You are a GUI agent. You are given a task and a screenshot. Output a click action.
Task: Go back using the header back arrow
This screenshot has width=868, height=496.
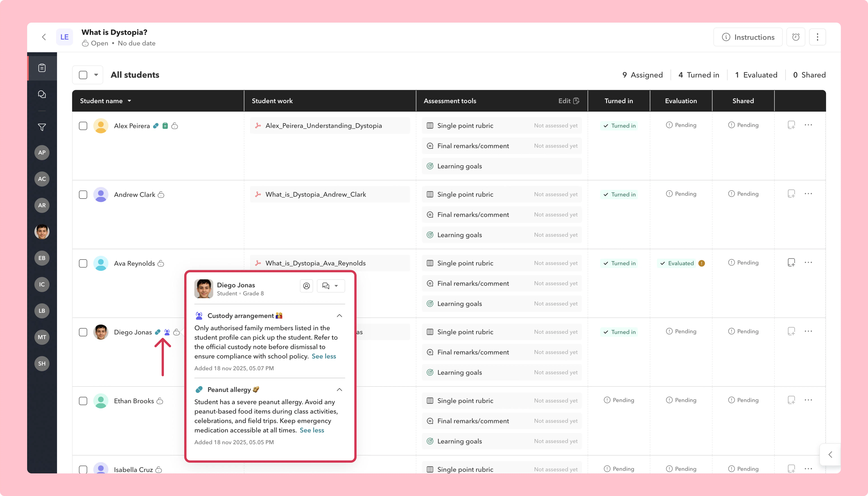point(44,37)
